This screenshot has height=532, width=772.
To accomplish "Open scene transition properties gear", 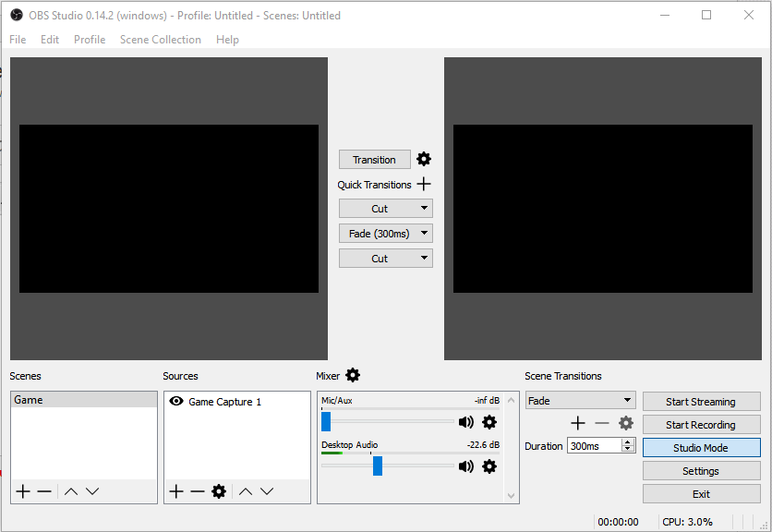I will pyautogui.click(x=626, y=423).
